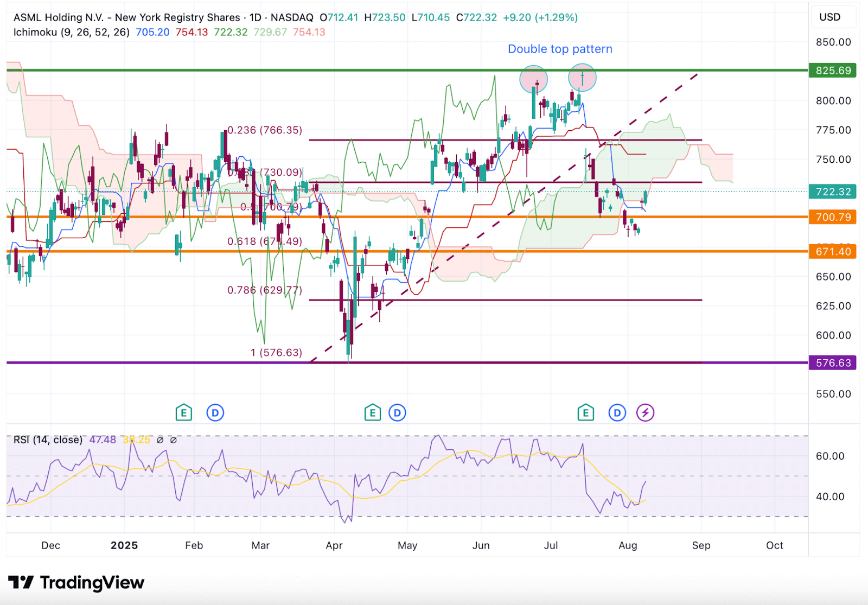Select the dividend circle icon near February
Screen dimensions: 868x605
216,412
